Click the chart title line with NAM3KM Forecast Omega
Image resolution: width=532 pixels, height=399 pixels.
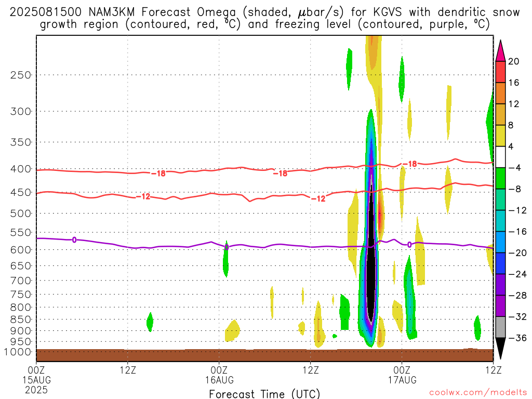pyautogui.click(x=264, y=12)
